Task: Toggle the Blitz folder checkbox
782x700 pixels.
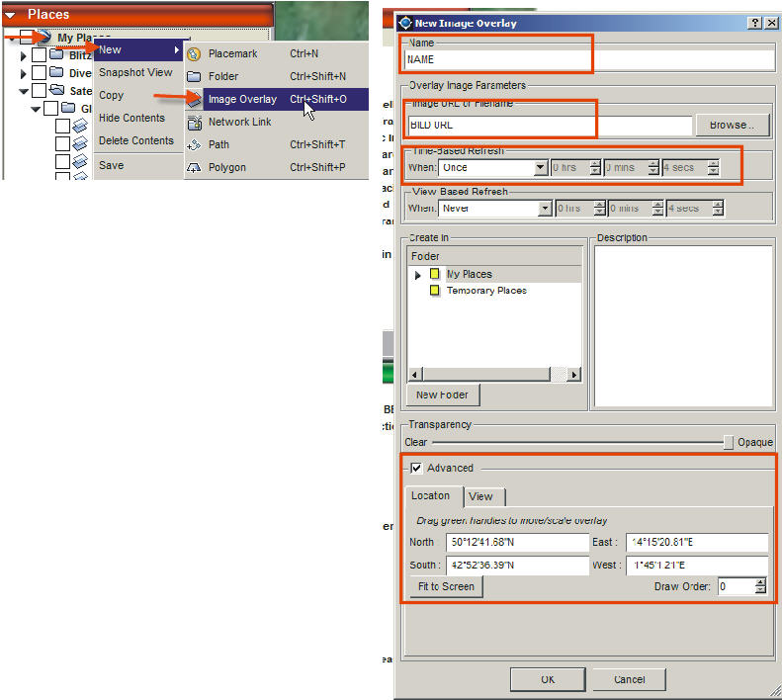Action: pos(39,56)
